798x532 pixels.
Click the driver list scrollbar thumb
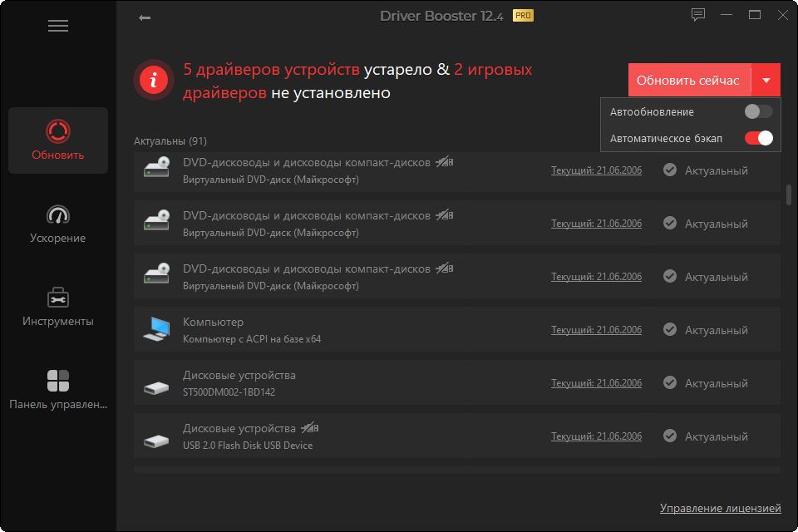[789, 195]
